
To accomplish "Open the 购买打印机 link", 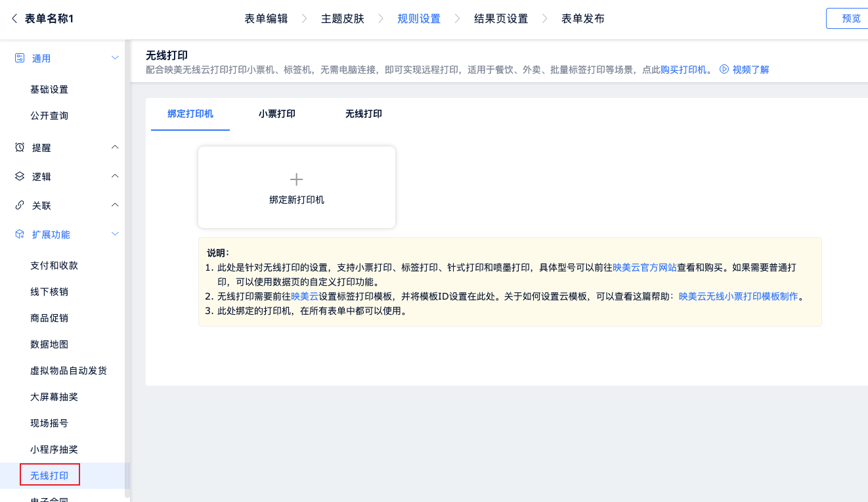I will (x=683, y=70).
